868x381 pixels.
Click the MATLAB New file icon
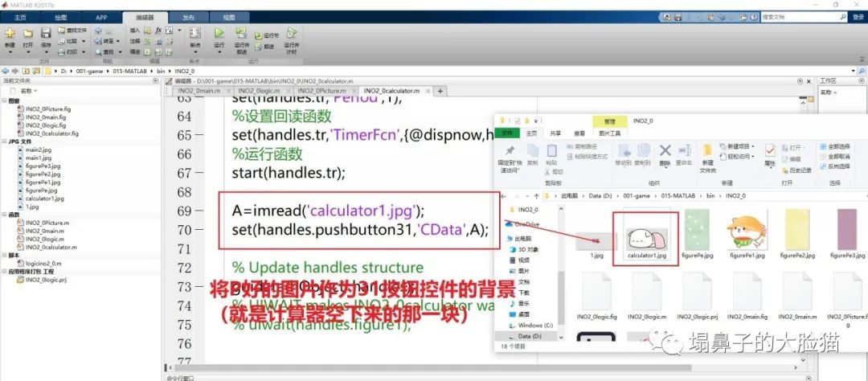tap(10, 33)
